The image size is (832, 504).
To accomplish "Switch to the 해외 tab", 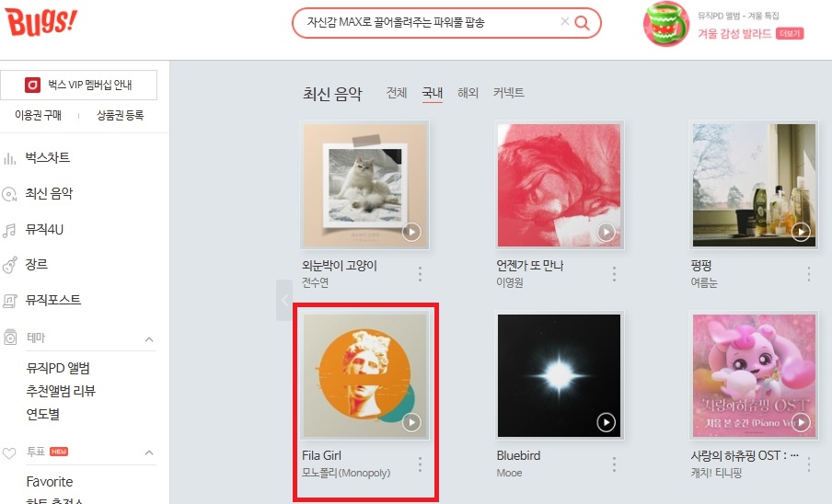I will pos(468,93).
